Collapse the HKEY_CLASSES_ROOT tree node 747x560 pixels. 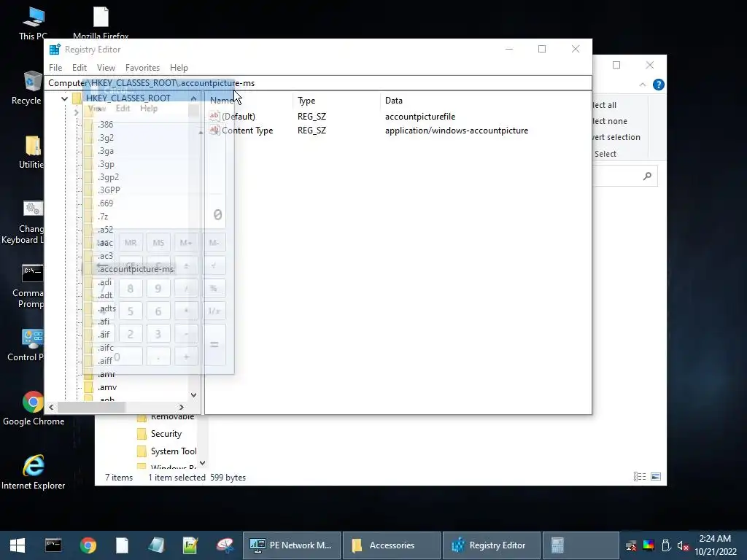click(64, 98)
